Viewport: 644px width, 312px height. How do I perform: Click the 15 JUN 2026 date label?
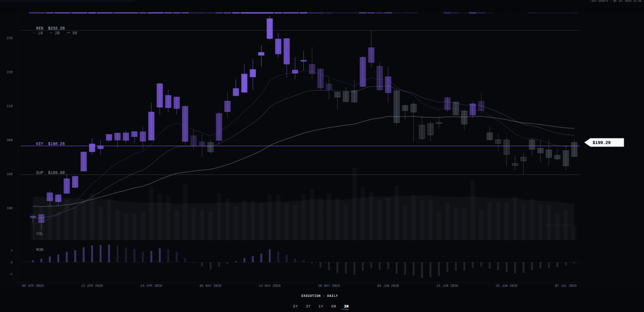click(447, 286)
